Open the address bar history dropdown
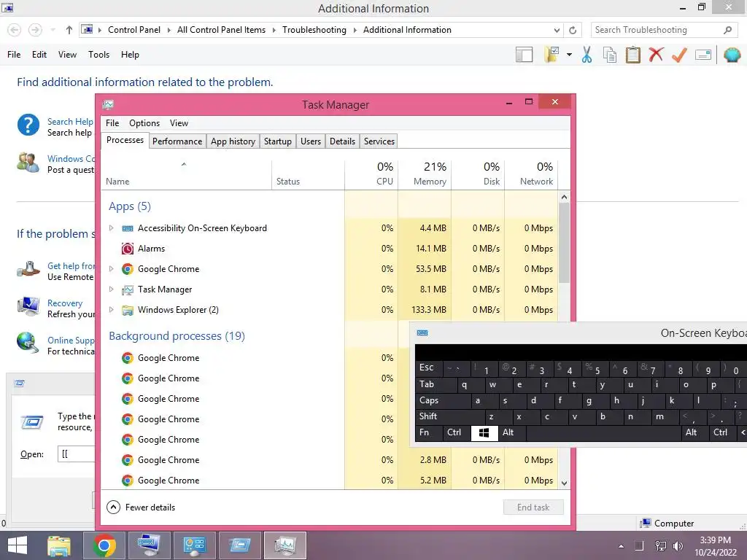 click(557, 30)
